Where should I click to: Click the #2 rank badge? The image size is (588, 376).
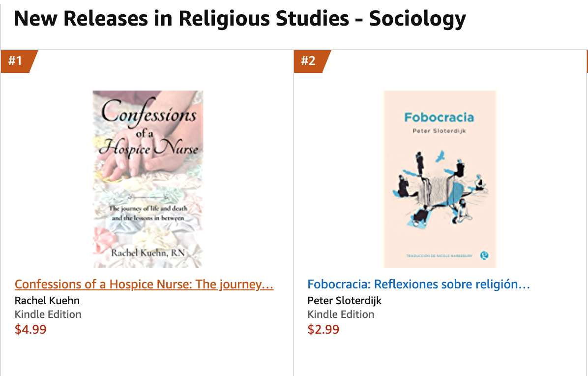[x=311, y=61]
